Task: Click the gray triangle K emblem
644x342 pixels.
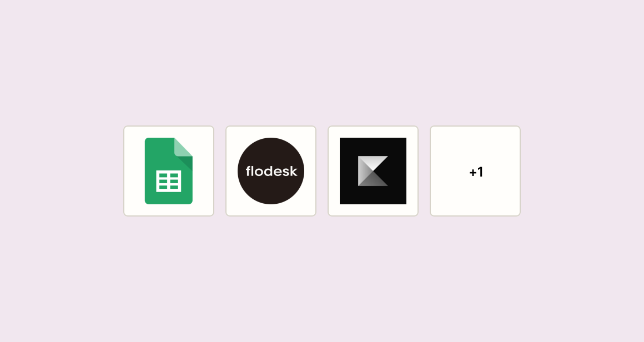Action: 373,171
